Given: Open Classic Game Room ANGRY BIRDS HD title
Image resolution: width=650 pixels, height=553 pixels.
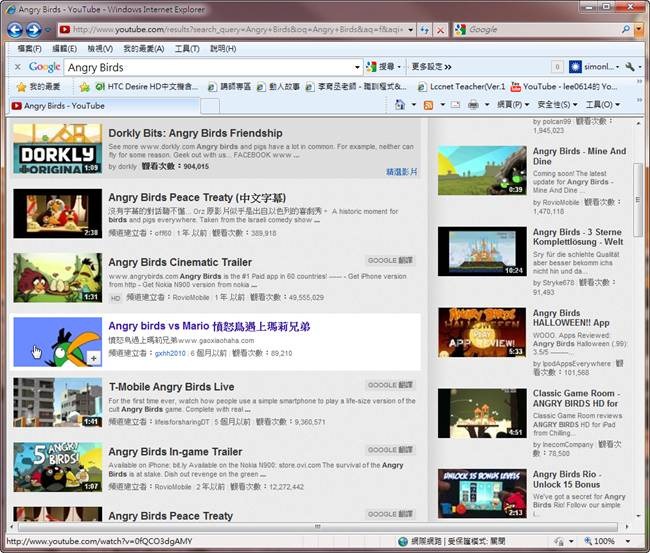Looking at the screenshot, I should [x=576, y=398].
